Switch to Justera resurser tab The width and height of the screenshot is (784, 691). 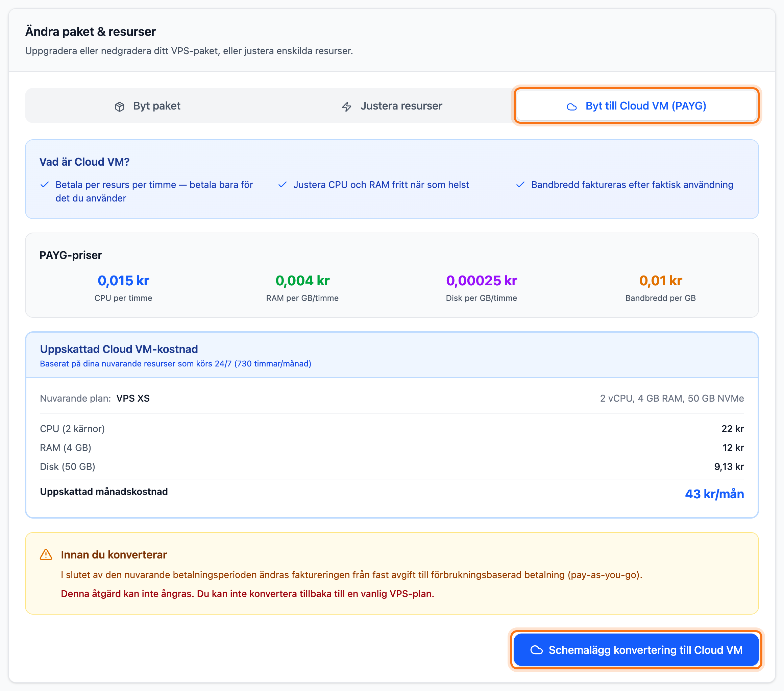pyautogui.click(x=392, y=106)
